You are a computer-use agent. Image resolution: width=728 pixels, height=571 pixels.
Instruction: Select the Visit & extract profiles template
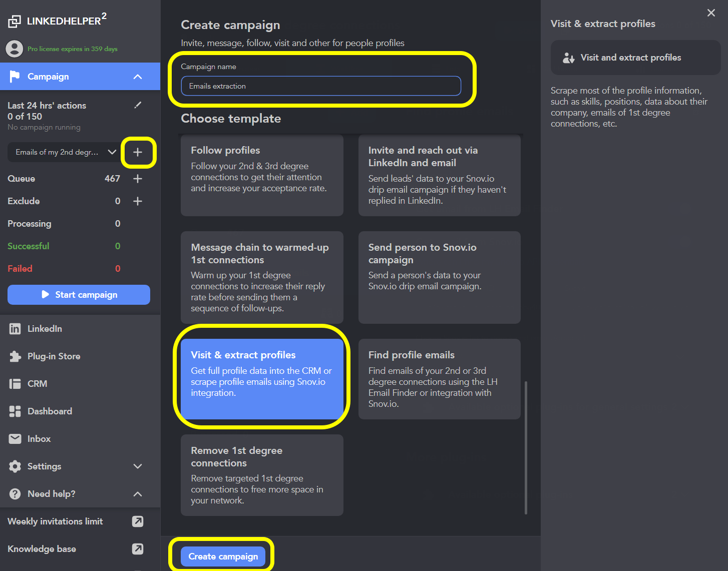tap(262, 379)
